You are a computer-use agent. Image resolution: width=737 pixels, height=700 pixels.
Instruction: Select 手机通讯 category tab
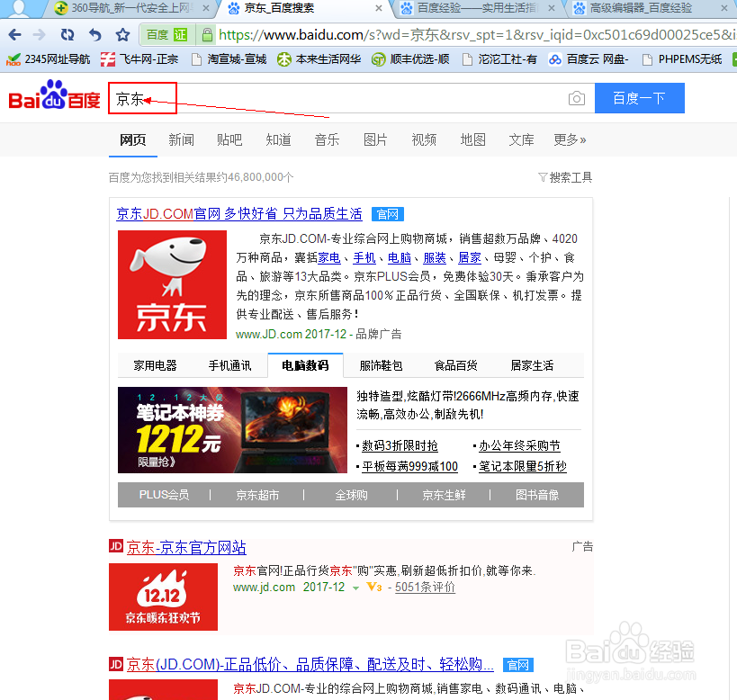coord(229,365)
